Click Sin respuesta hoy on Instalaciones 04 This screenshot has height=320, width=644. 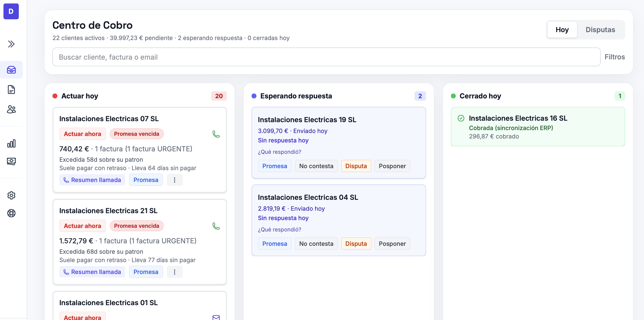283,218
